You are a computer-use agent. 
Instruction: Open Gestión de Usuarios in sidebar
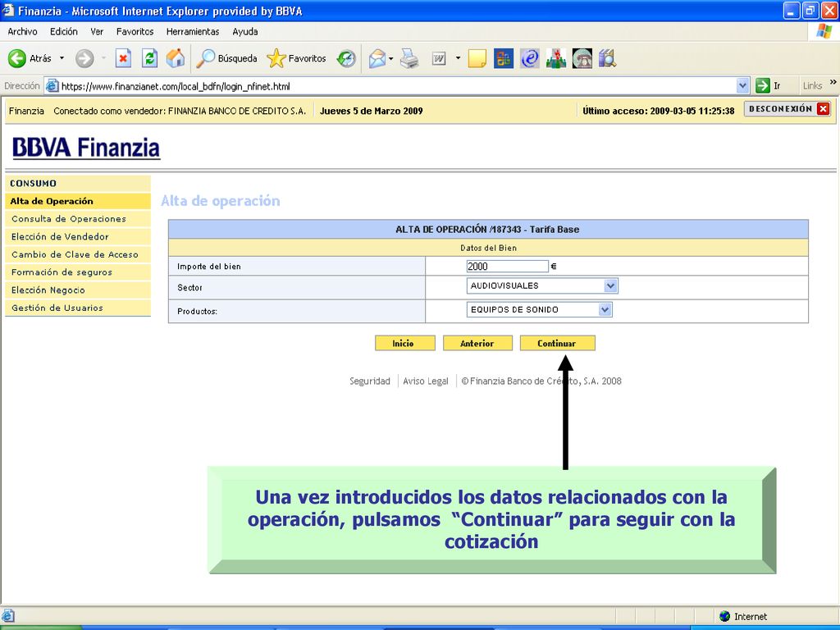click(78, 308)
